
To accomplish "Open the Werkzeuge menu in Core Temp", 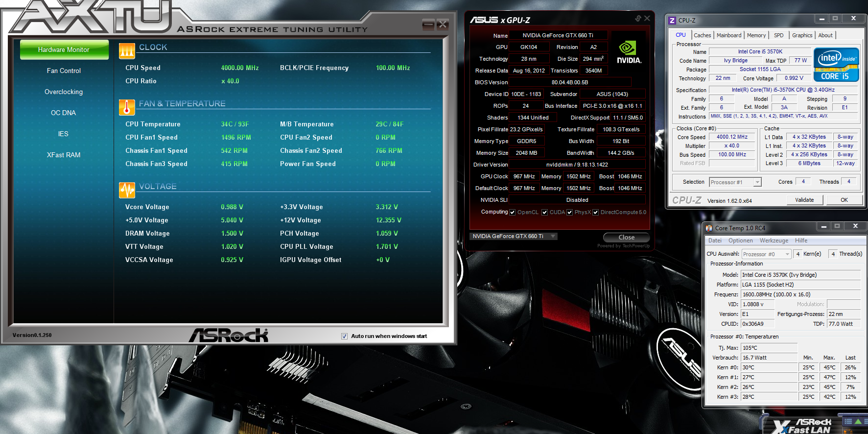I will pos(774,241).
